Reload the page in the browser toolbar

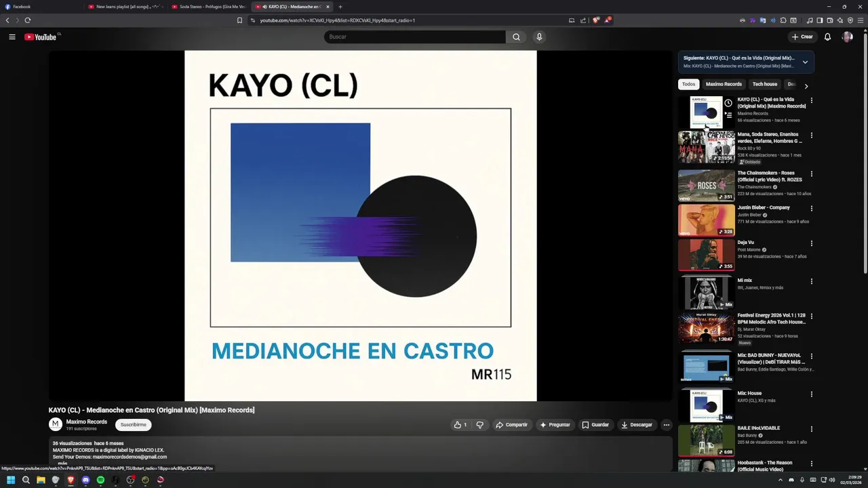(x=28, y=20)
